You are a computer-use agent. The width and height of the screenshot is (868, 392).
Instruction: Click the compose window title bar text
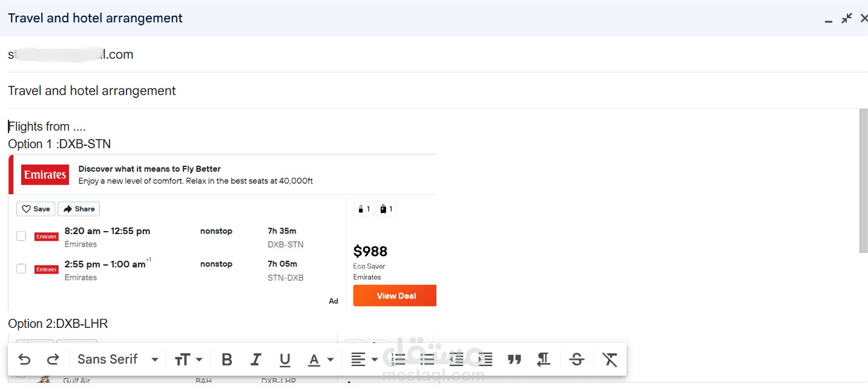pos(95,18)
